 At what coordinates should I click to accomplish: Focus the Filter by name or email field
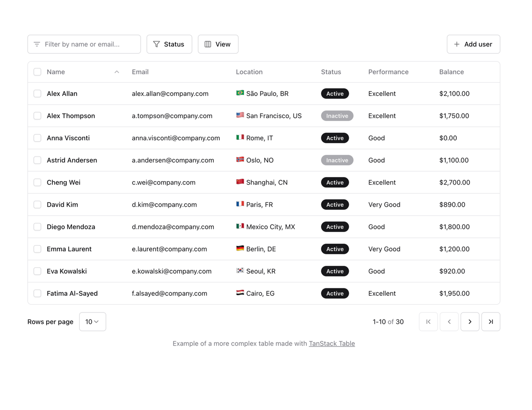coord(84,44)
